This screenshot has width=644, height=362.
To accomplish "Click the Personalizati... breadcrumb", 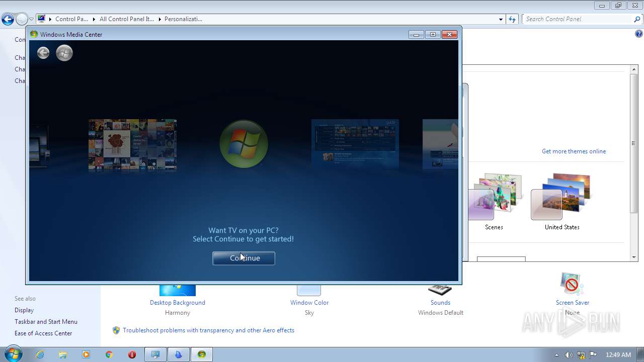I will point(183,19).
